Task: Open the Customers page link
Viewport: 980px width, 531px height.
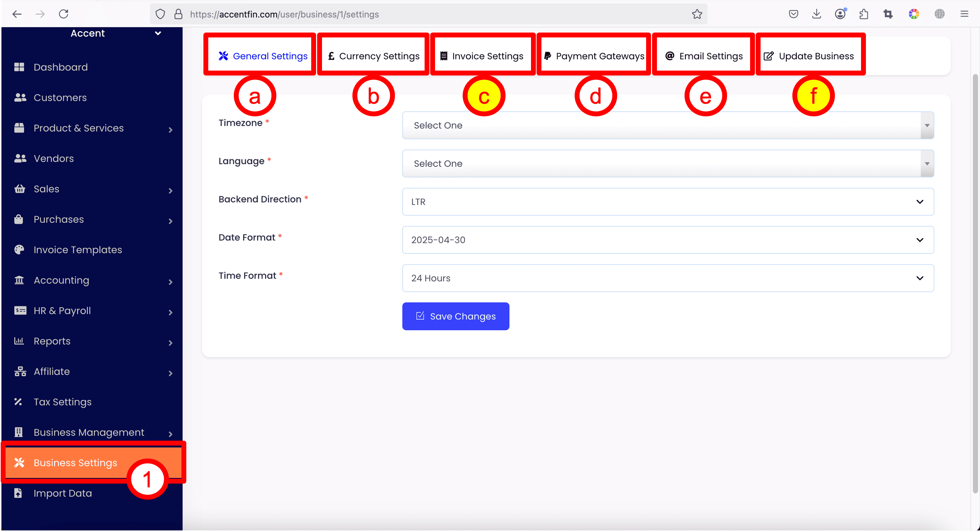Action: click(x=60, y=97)
